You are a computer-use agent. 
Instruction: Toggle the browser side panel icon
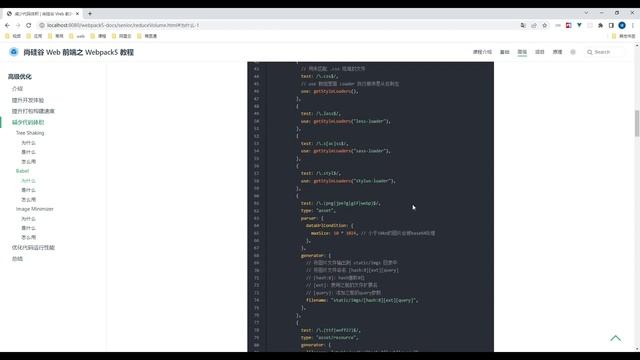click(x=611, y=25)
